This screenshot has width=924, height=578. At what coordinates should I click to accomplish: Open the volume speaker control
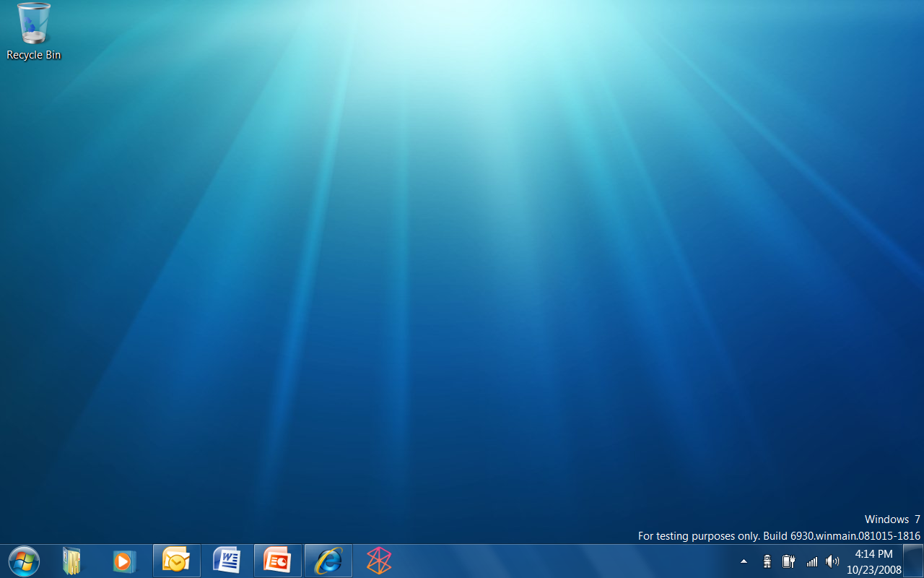(x=832, y=561)
